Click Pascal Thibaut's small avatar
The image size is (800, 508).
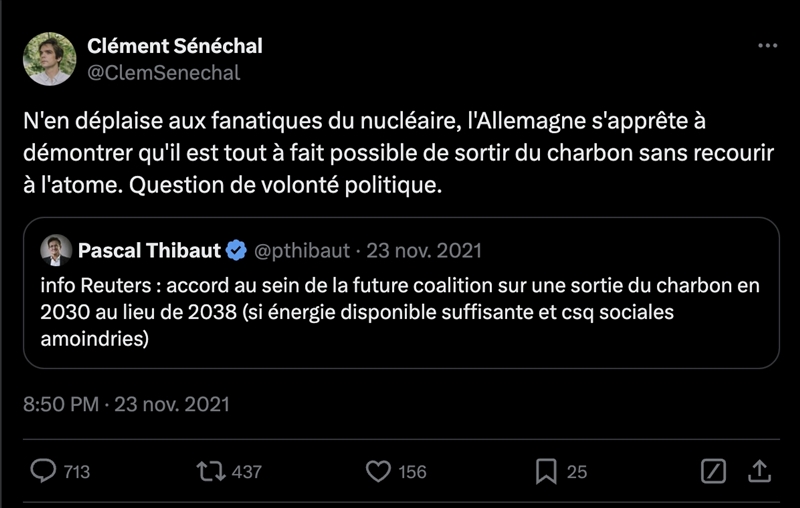point(56,250)
